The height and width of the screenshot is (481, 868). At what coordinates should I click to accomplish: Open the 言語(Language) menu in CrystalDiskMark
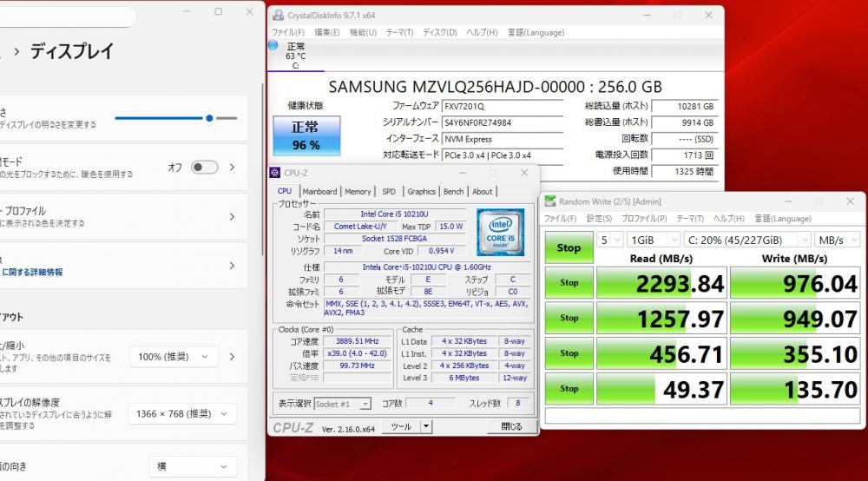click(x=783, y=219)
